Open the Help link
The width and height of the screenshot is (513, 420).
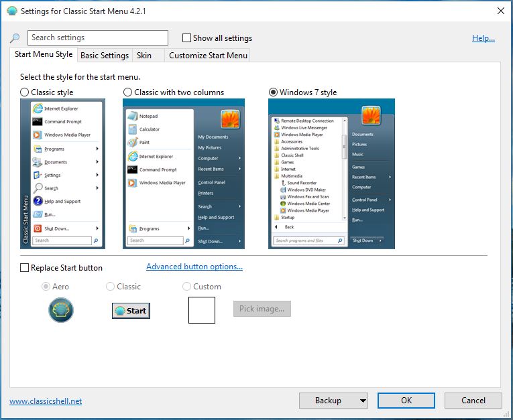click(x=483, y=38)
